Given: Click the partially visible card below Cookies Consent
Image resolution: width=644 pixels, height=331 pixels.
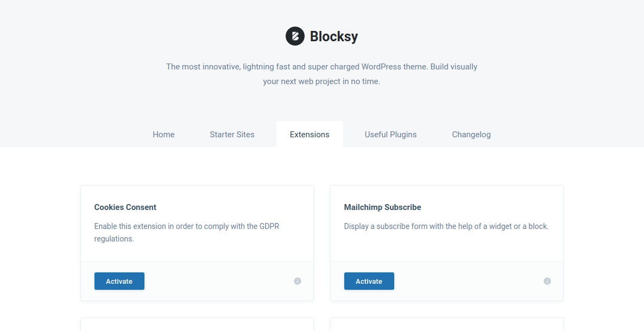Looking at the screenshot, I should 197,326.
